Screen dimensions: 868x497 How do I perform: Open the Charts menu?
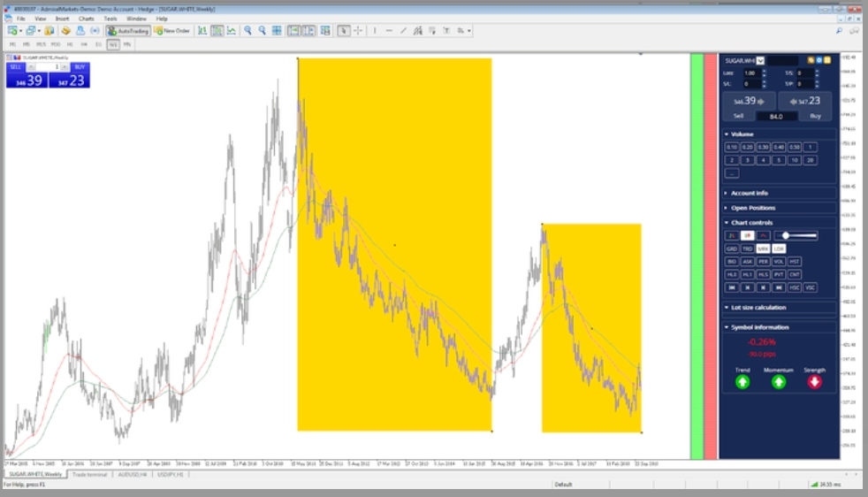tap(86, 18)
